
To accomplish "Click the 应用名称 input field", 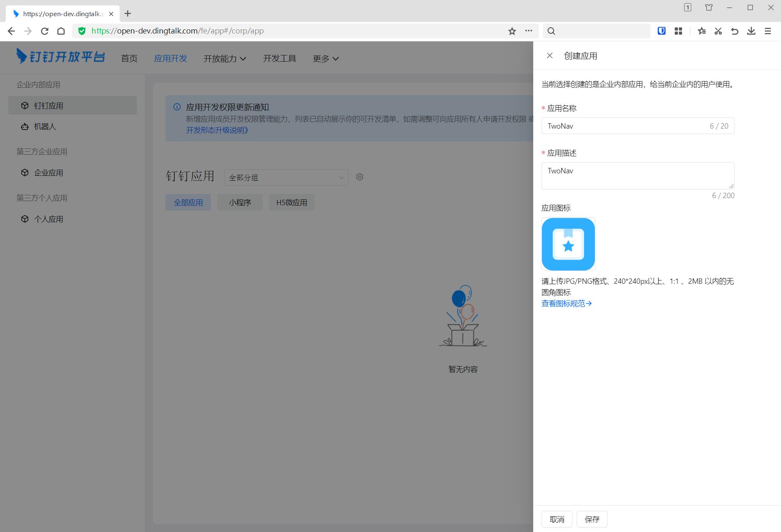I will 625,126.
